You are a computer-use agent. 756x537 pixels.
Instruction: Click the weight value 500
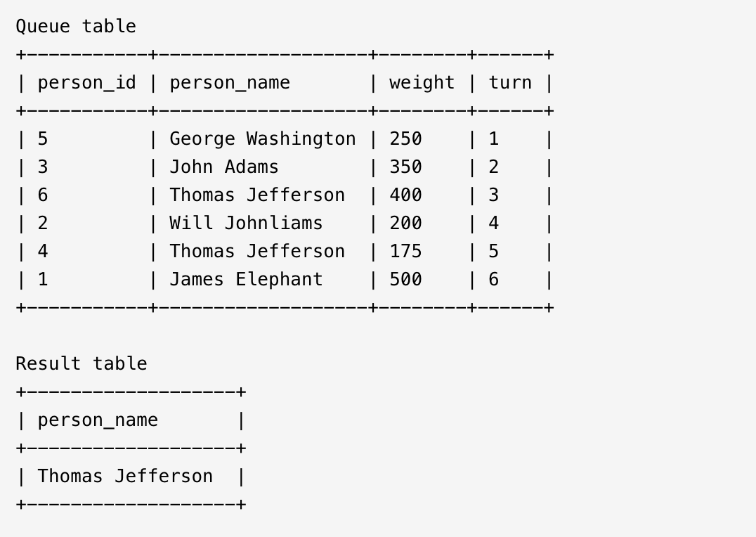(405, 280)
